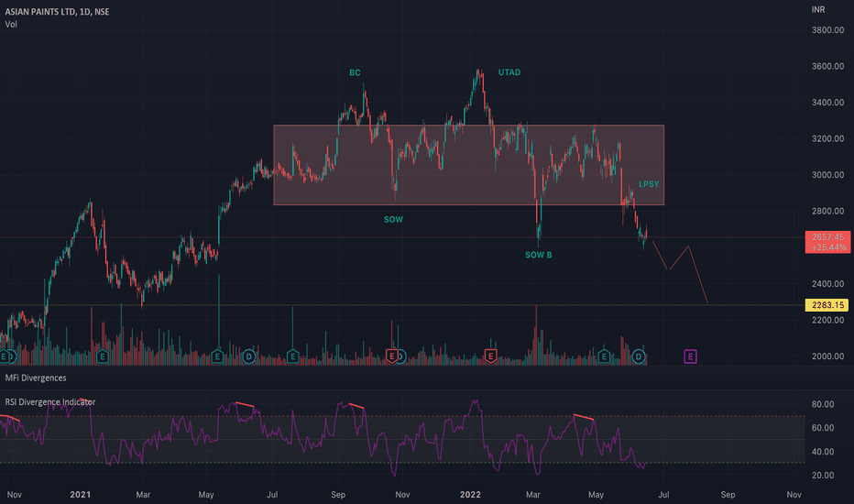The image size is (854, 504).
Task: Click the red earnings E marker near October 2021
Action: coord(391,356)
